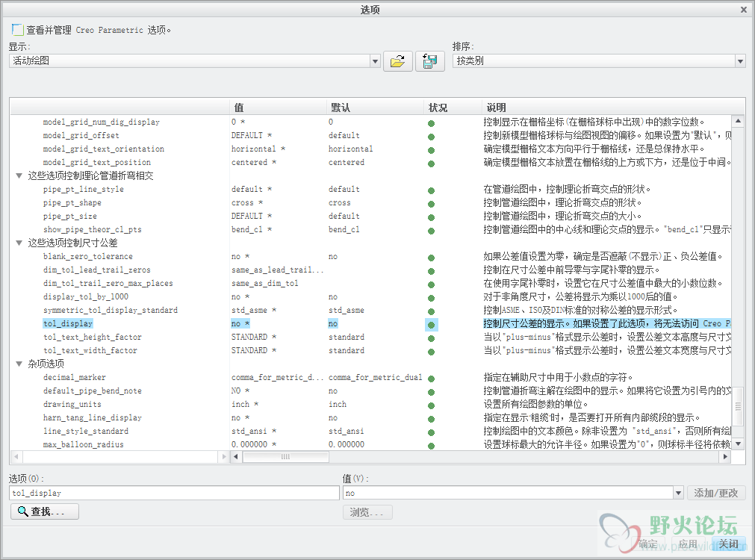Open the display (活动绘图) dropdown

[x=375, y=61]
